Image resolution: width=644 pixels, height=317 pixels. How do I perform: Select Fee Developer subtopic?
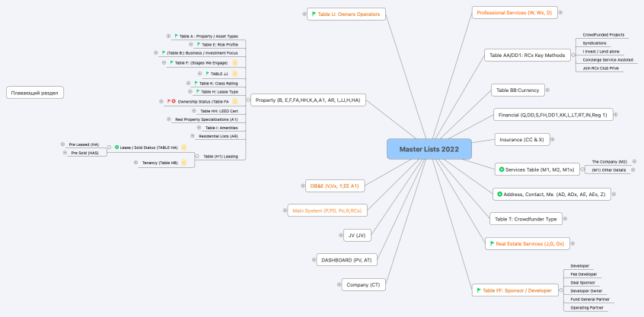coord(584,274)
